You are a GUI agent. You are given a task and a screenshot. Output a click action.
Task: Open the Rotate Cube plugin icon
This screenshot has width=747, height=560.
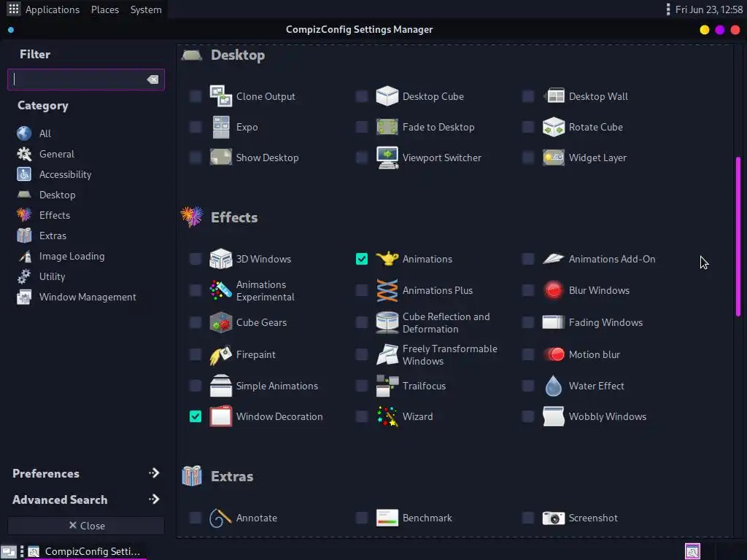pos(554,127)
